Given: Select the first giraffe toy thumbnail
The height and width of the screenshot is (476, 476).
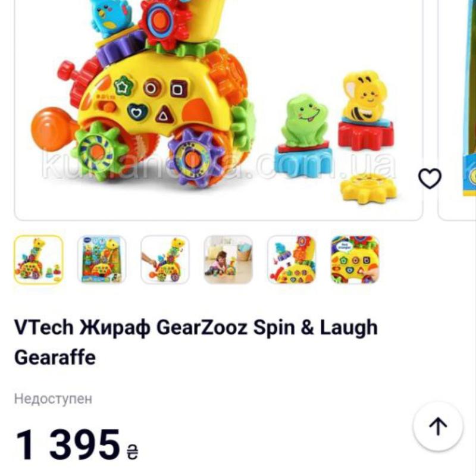Looking at the screenshot, I should click(39, 259).
